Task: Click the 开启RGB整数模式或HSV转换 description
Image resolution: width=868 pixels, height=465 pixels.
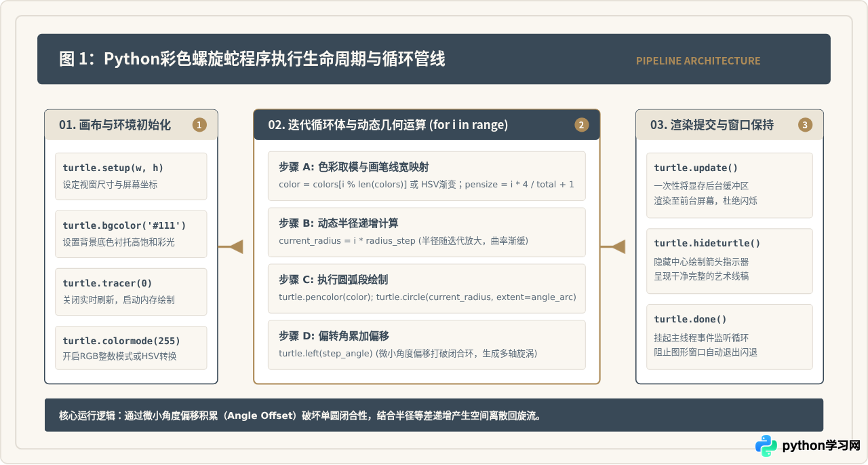Action: (119, 356)
